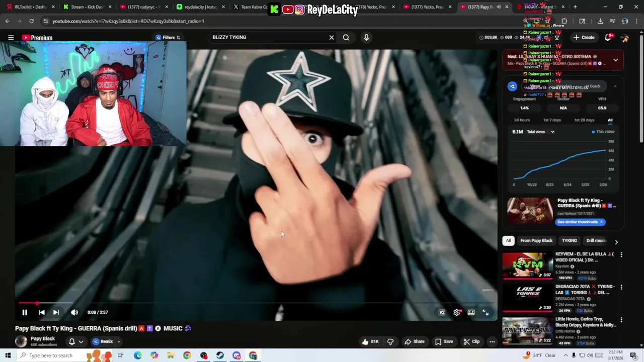This screenshot has width=644, height=362.
Task: Open YouTube notifications bell
Action: (x=608, y=37)
